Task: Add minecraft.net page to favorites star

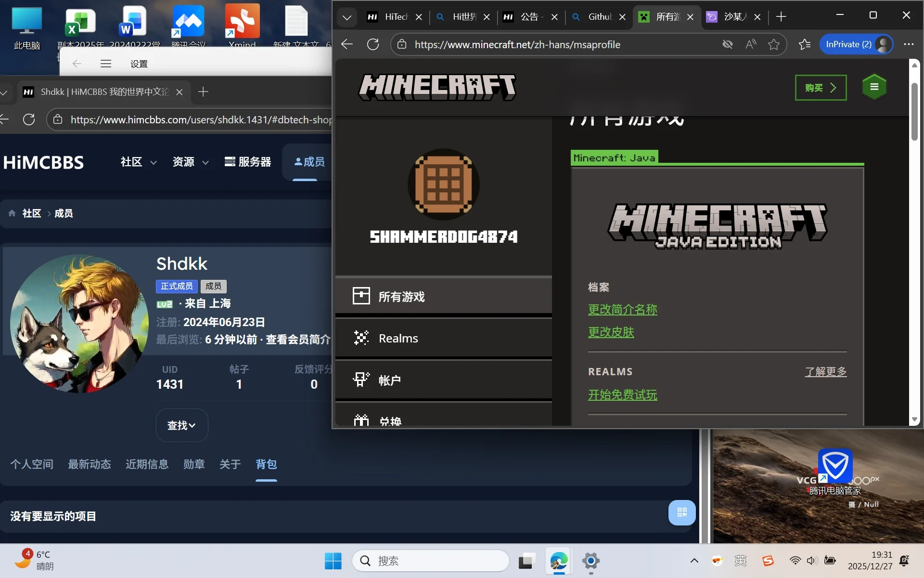Action: [x=774, y=44]
